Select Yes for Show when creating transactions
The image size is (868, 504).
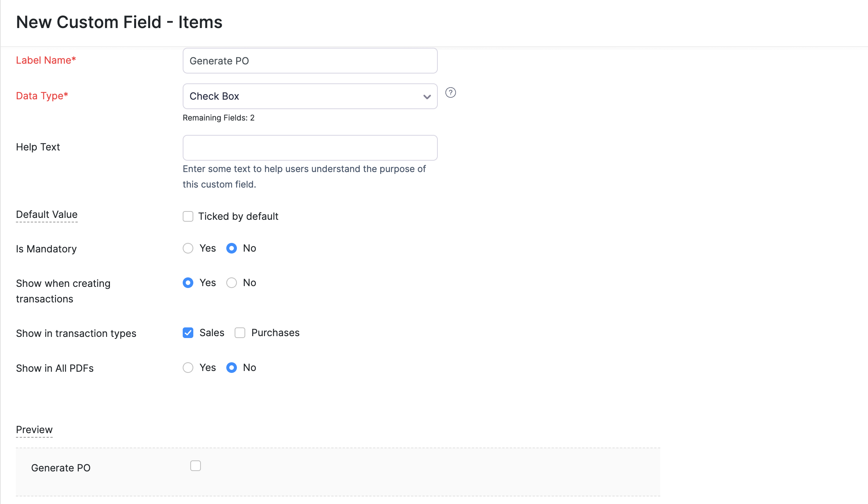click(x=188, y=283)
